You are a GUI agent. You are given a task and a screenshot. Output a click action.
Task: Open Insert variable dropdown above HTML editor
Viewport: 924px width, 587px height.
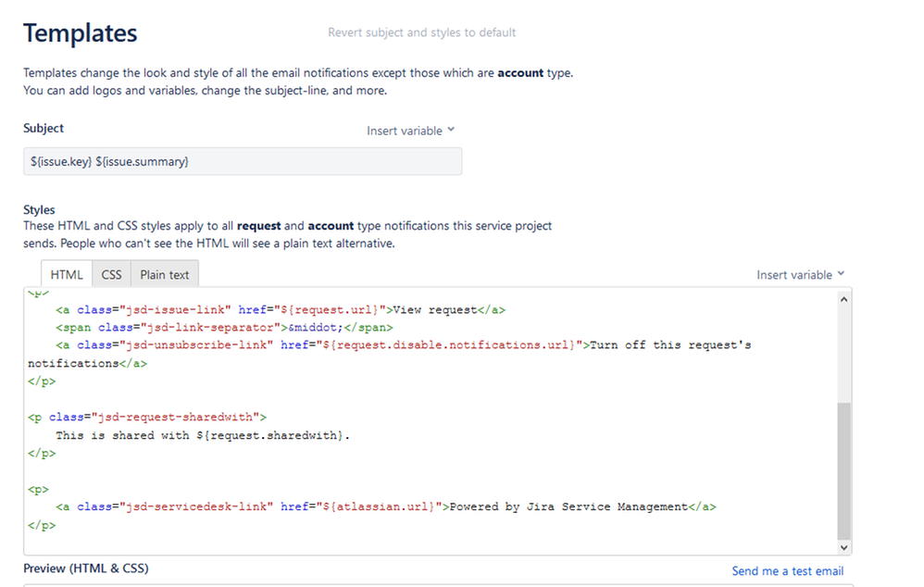tap(801, 275)
